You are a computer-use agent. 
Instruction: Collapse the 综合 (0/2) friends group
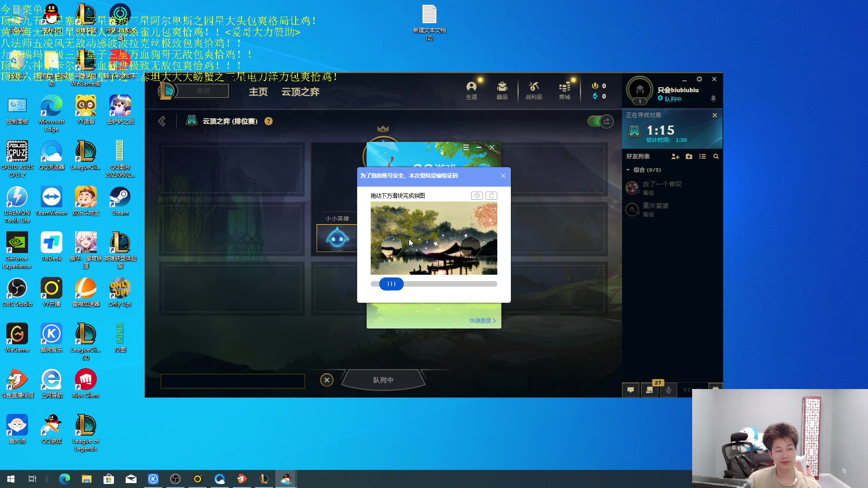pyautogui.click(x=628, y=170)
